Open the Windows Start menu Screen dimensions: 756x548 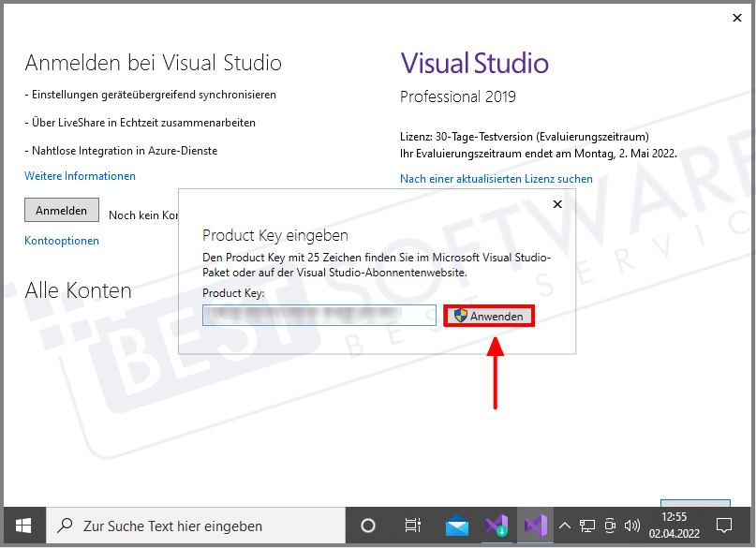22,526
